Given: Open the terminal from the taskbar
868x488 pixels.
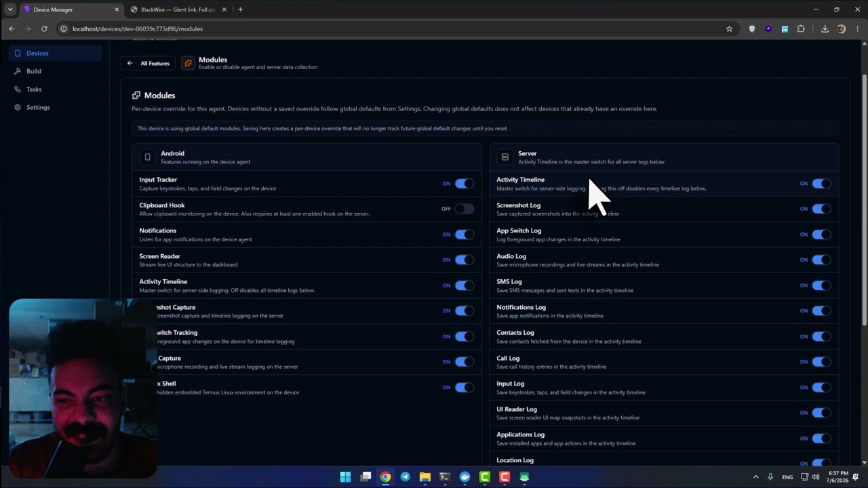Looking at the screenshot, I should (445, 476).
